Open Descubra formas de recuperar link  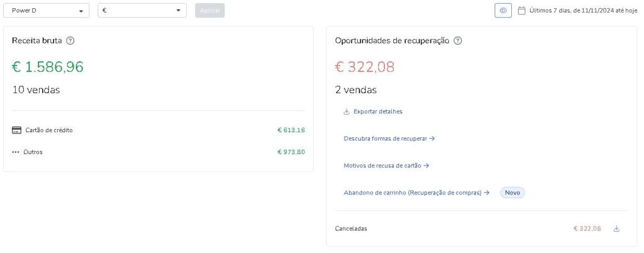pyautogui.click(x=389, y=138)
